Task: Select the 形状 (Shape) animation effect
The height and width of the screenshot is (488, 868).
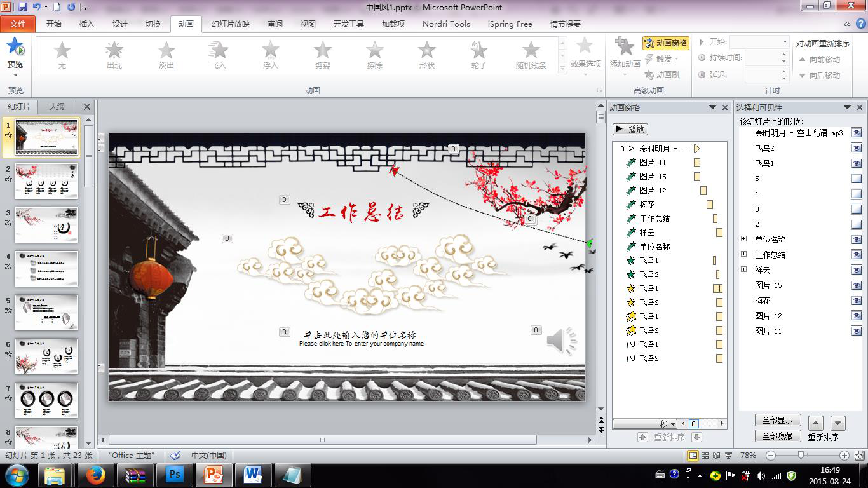Action: tap(427, 55)
